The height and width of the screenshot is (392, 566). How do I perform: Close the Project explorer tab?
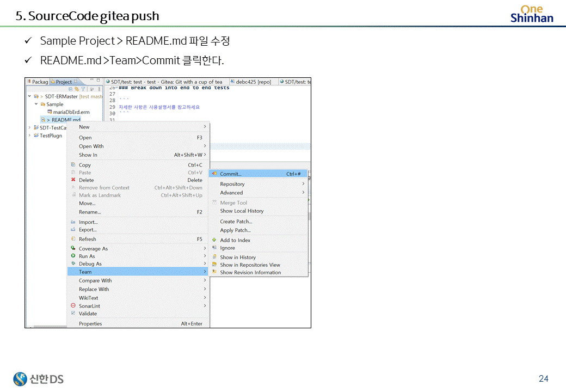[76, 82]
